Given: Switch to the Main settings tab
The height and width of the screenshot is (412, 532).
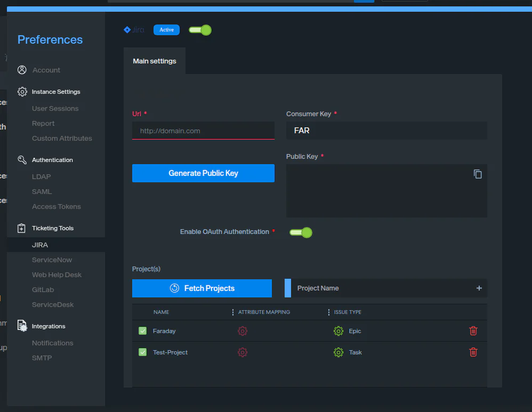Looking at the screenshot, I should [x=154, y=61].
